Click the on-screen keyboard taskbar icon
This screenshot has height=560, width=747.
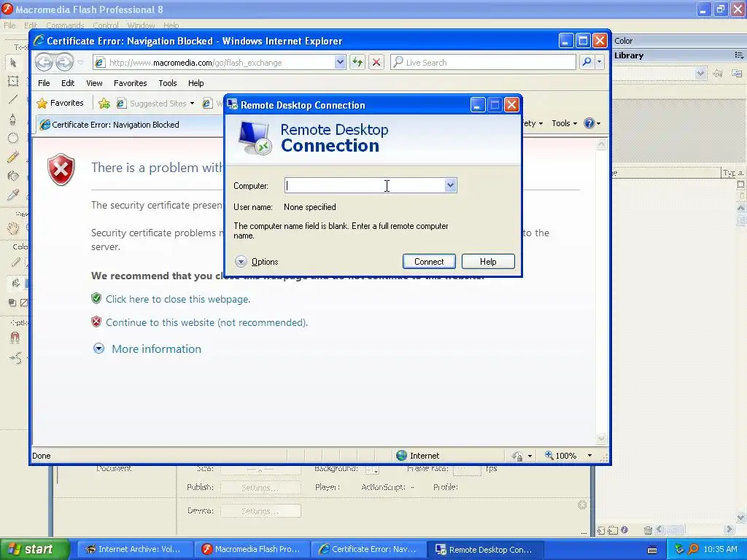pos(652,550)
